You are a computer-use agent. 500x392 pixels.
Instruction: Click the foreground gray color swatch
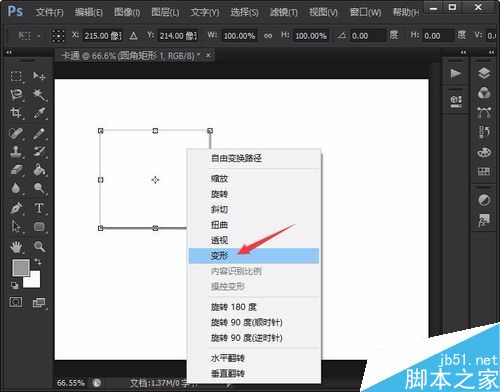click(x=21, y=268)
